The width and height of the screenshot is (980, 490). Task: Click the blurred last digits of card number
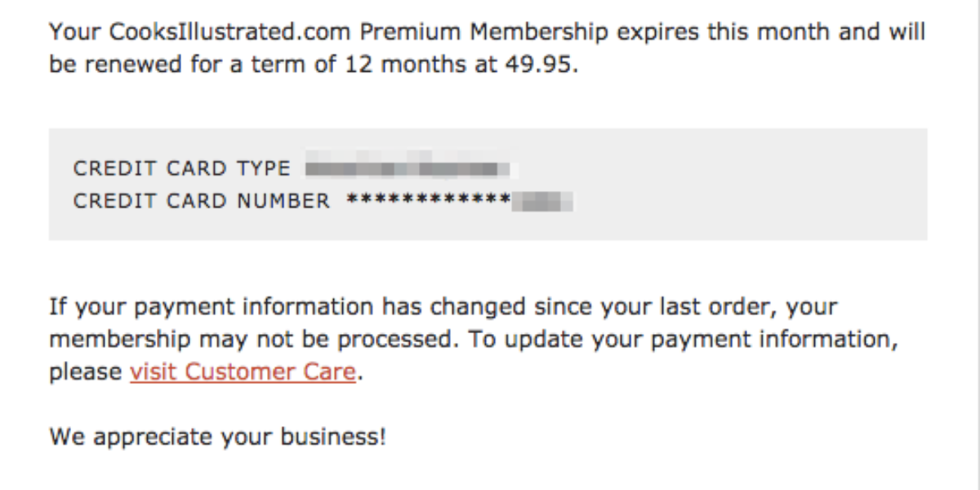(542, 201)
